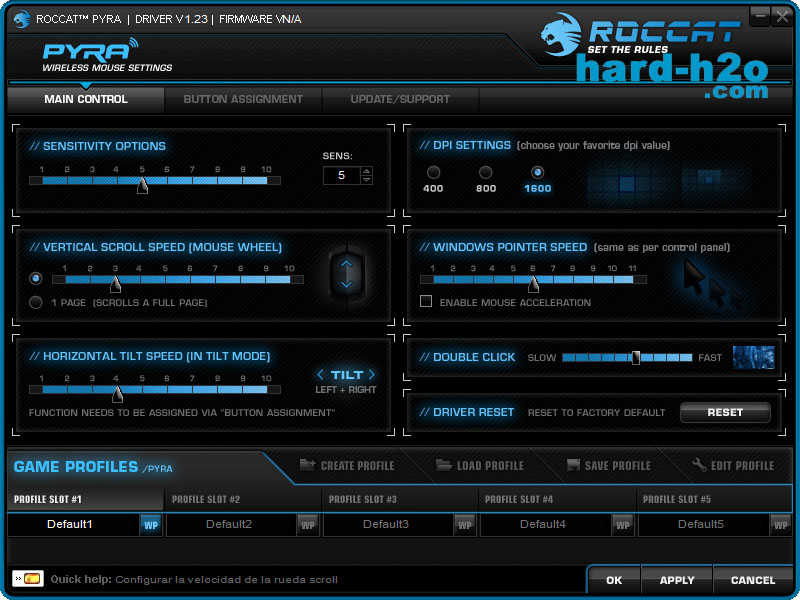The height and width of the screenshot is (600, 800).
Task: Click the Default1 profile name field
Action: click(x=73, y=524)
